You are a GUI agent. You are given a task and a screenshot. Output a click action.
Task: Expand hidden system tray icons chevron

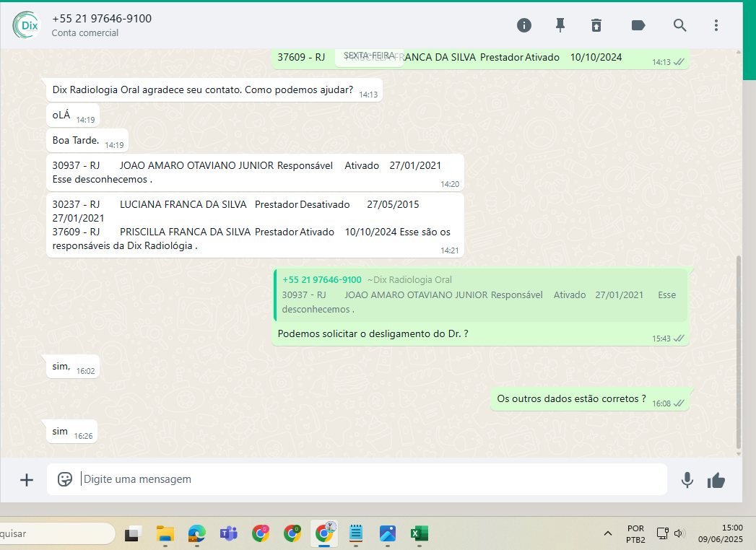coord(608,533)
